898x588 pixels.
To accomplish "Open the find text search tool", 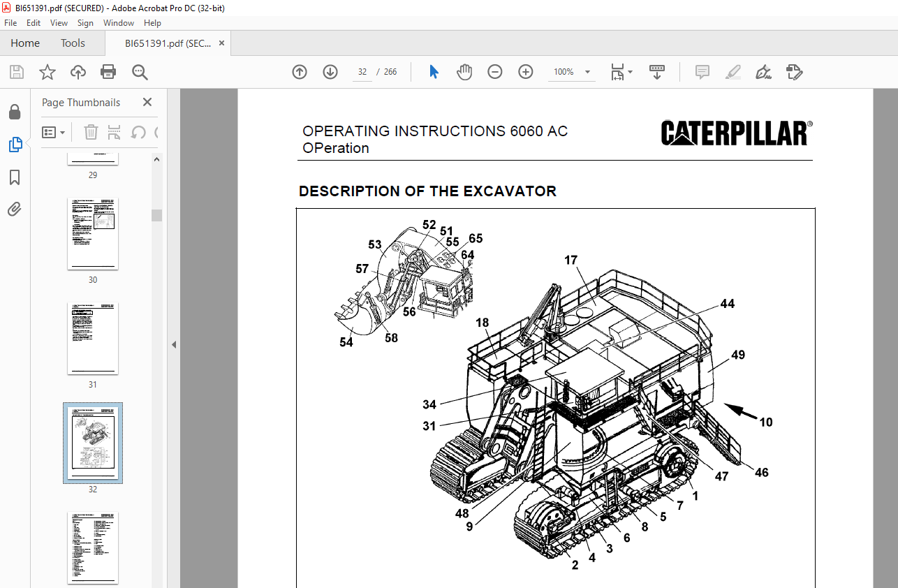I will pyautogui.click(x=140, y=72).
